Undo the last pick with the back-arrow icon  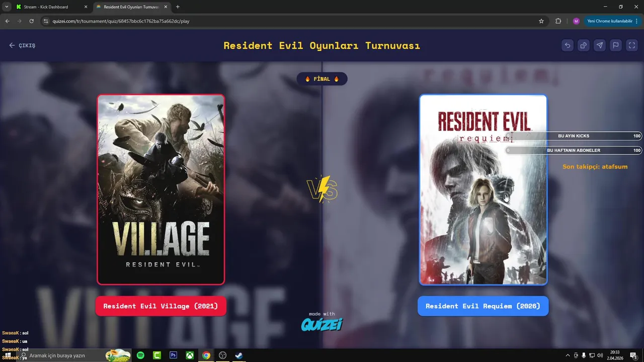pyautogui.click(x=568, y=45)
